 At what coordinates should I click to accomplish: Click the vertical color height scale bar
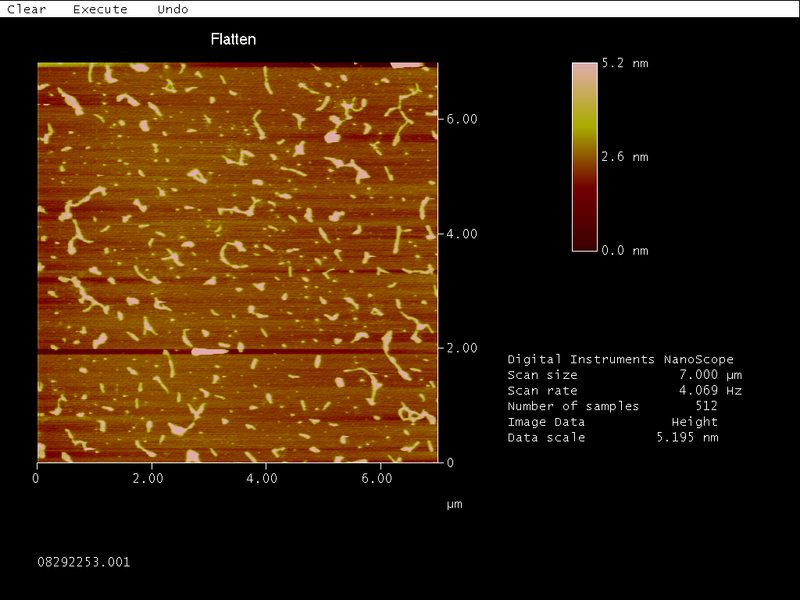tap(583, 157)
